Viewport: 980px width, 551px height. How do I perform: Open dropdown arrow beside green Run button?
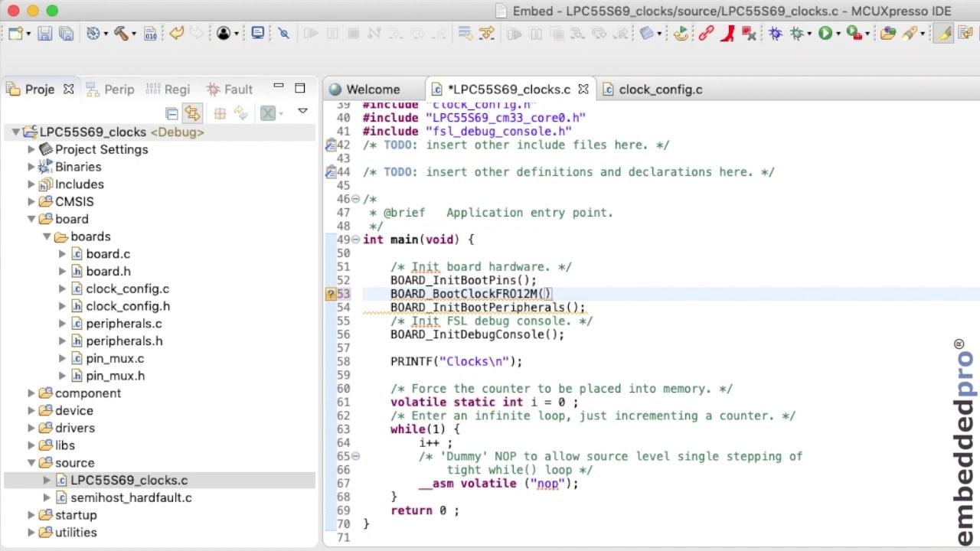(x=838, y=34)
